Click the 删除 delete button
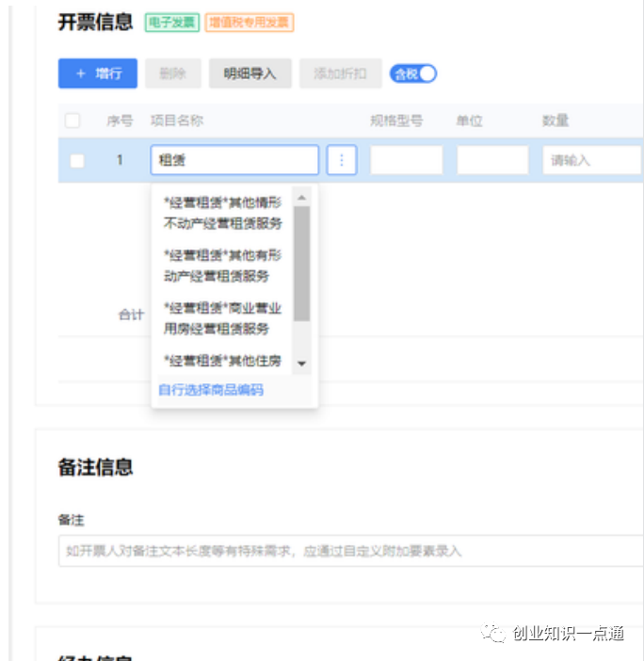This screenshot has width=644, height=661. tap(173, 73)
